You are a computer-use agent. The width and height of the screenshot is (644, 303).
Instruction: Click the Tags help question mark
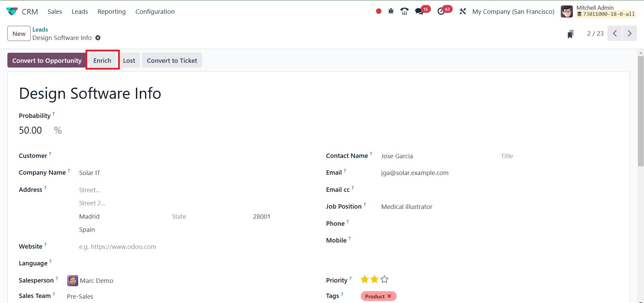point(342,294)
